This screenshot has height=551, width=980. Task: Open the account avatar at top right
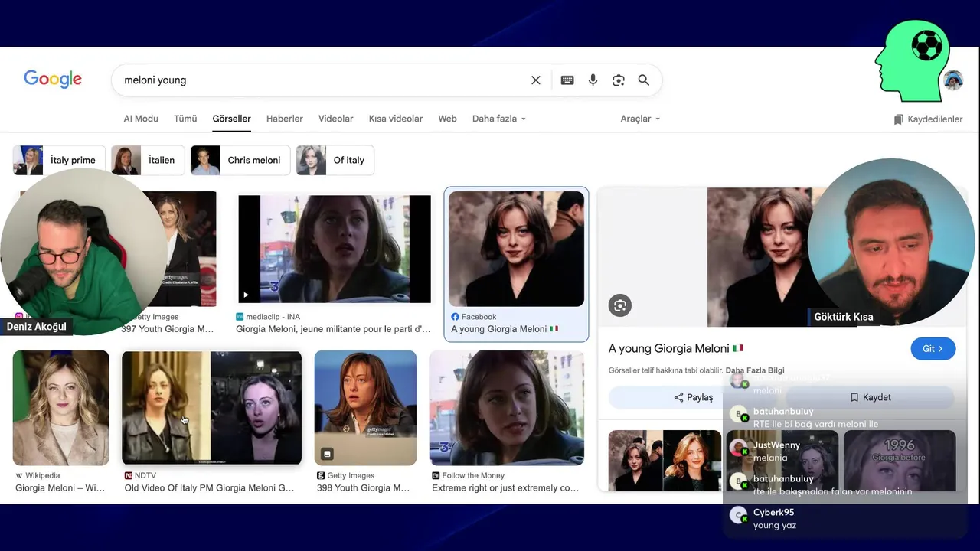pyautogui.click(x=953, y=80)
